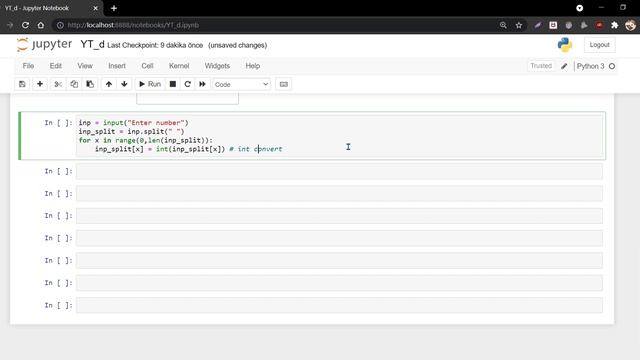Run the selected cell
Screen dimensions: 640x360
click(150, 84)
